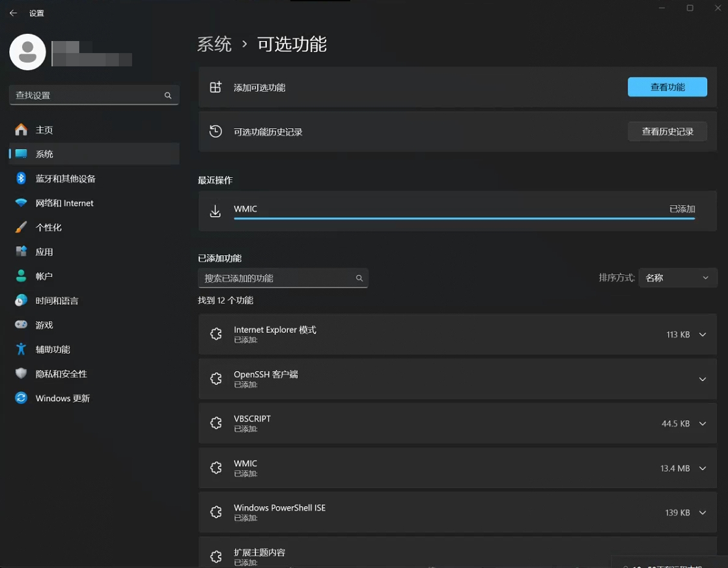Image resolution: width=728 pixels, height=568 pixels.
Task: Open 辅助功能 settings page
Action: [x=94, y=349]
